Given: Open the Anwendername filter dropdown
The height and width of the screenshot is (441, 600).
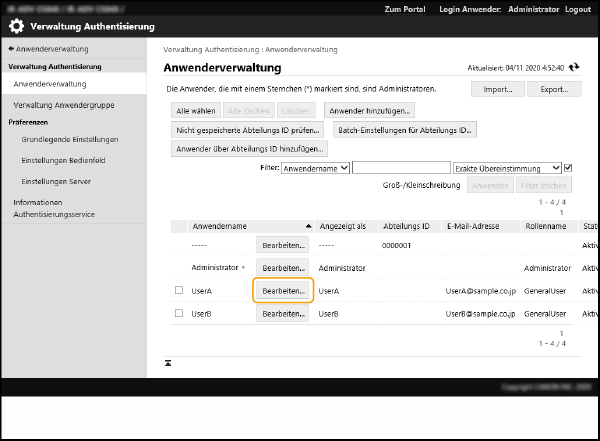Looking at the screenshot, I should click(315, 168).
